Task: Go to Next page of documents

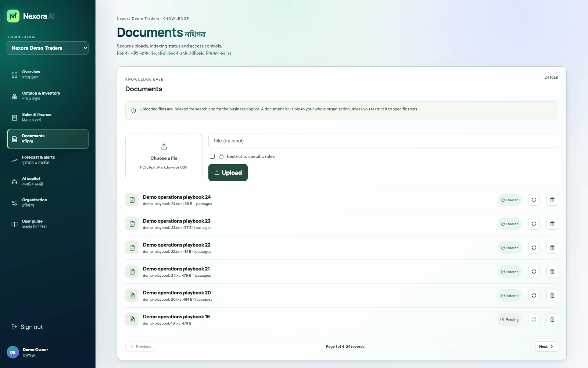Action: [x=546, y=346]
